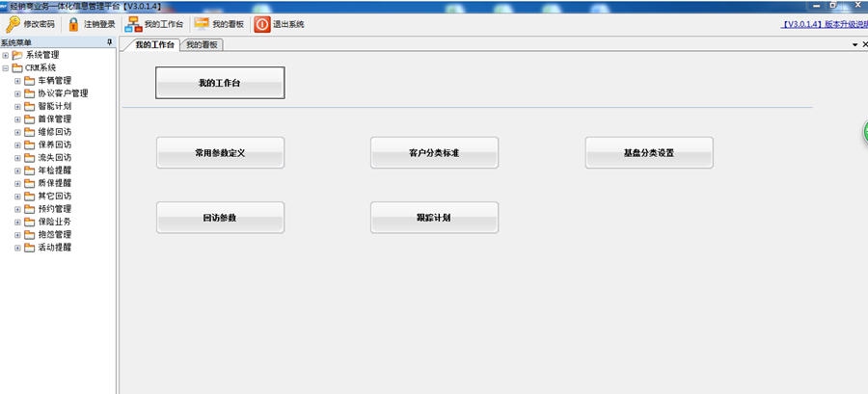Click the 其它回访 folder icon
The height and width of the screenshot is (394, 868).
coord(29,197)
